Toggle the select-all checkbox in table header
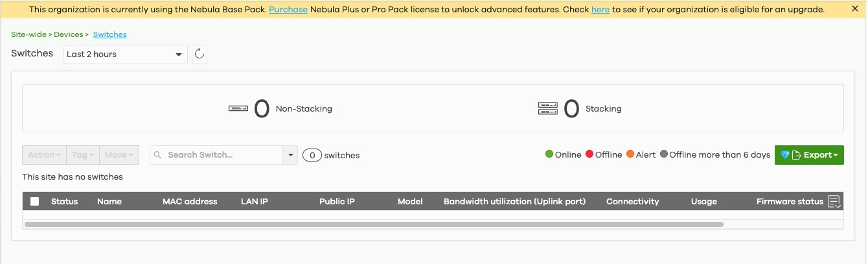Screen dimensions: 868x264 coord(35,202)
